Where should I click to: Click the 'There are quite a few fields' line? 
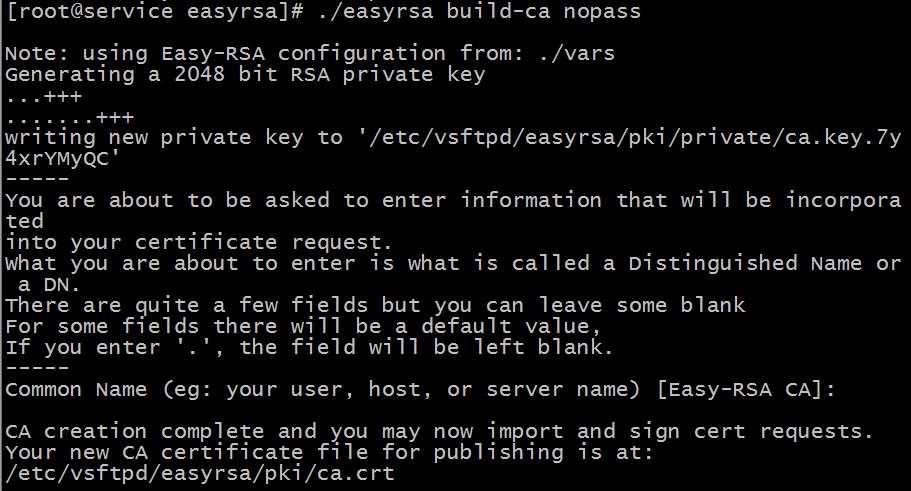(375, 305)
